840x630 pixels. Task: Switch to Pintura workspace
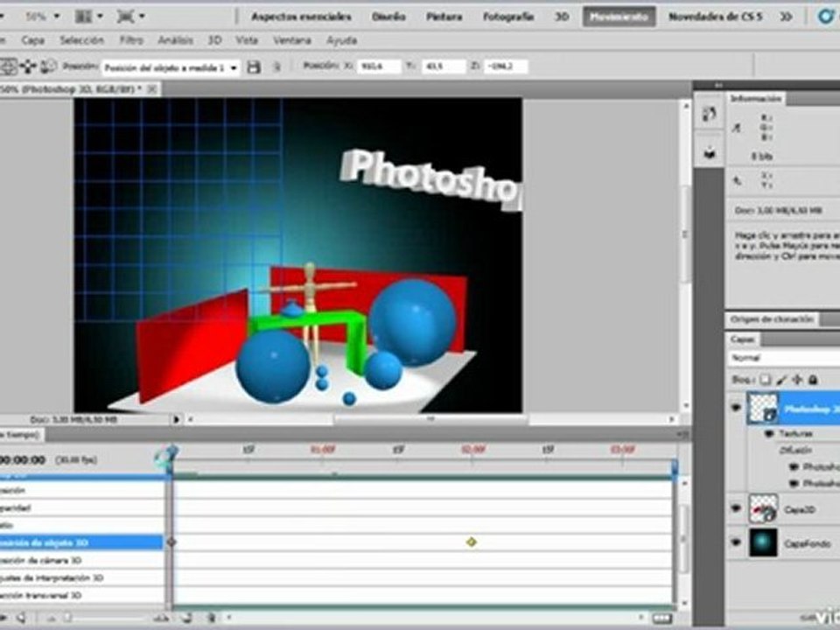444,17
